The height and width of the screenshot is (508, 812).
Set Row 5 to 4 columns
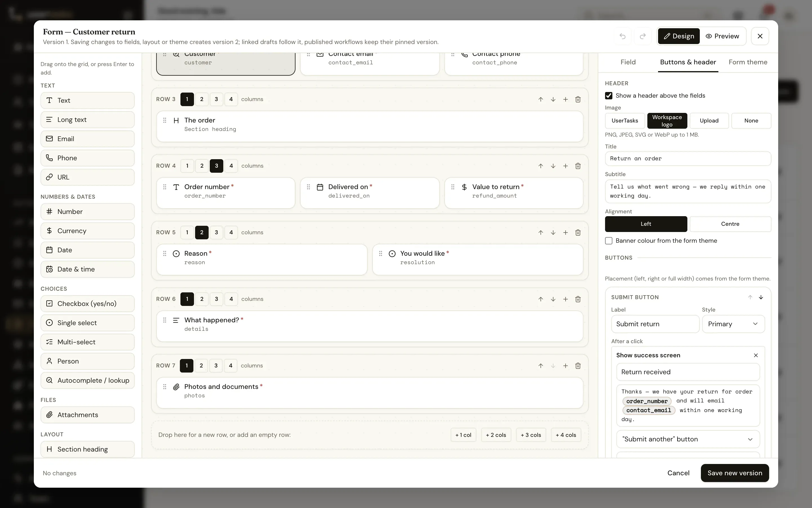[231, 233]
